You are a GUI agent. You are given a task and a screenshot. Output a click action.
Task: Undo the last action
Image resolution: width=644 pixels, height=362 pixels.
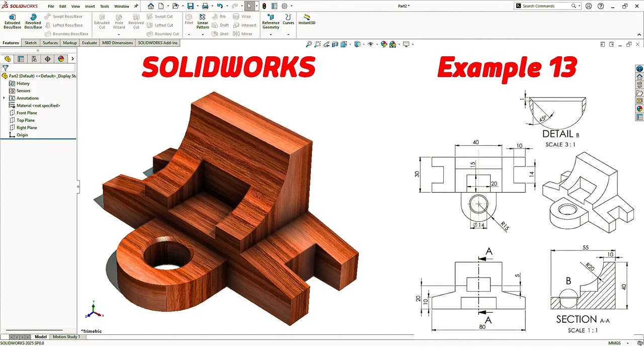(x=220, y=6)
